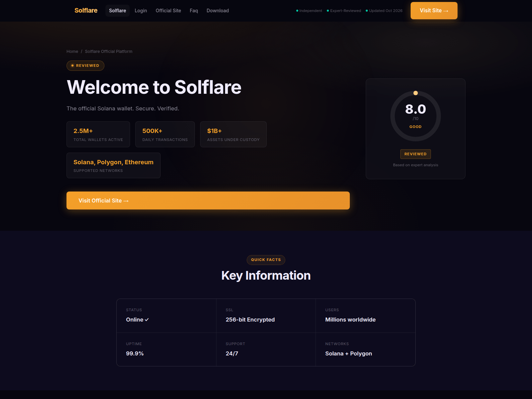Open the Download nav link
This screenshot has width=532, height=399.
click(x=218, y=11)
